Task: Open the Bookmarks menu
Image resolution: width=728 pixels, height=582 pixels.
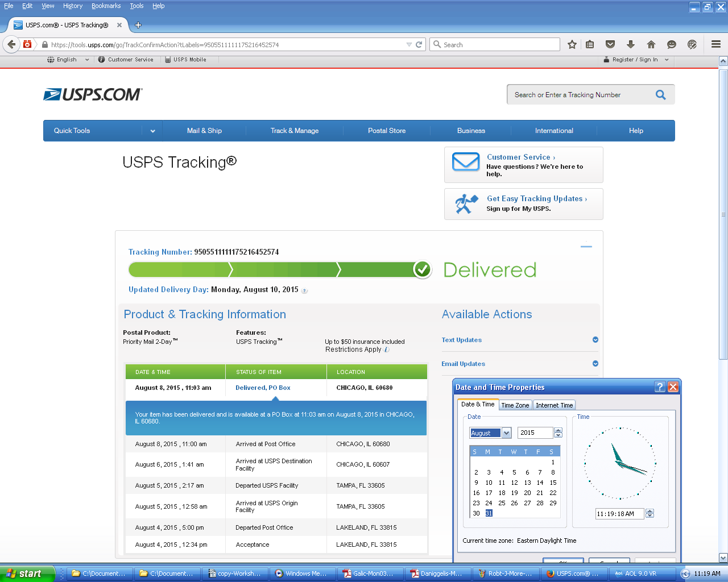Action: click(106, 6)
